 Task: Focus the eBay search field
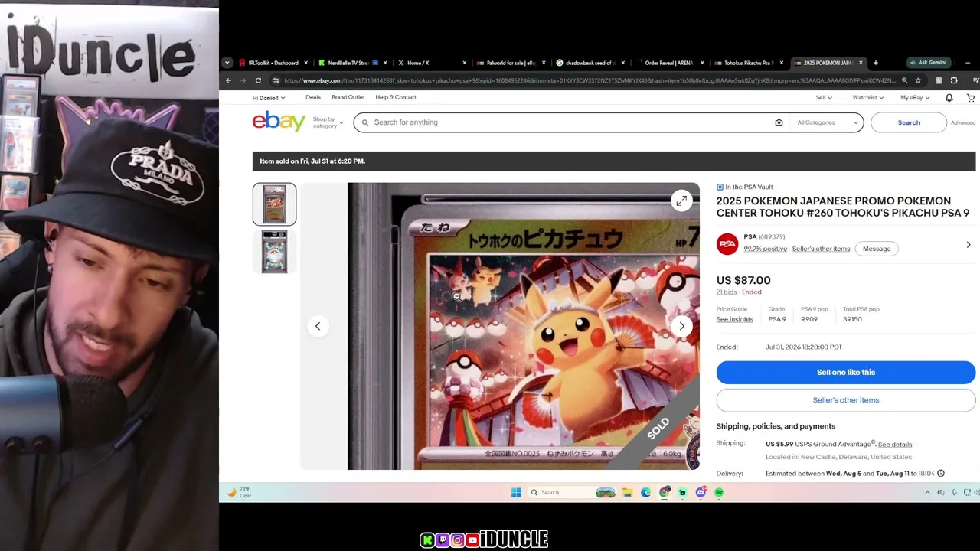coord(570,122)
